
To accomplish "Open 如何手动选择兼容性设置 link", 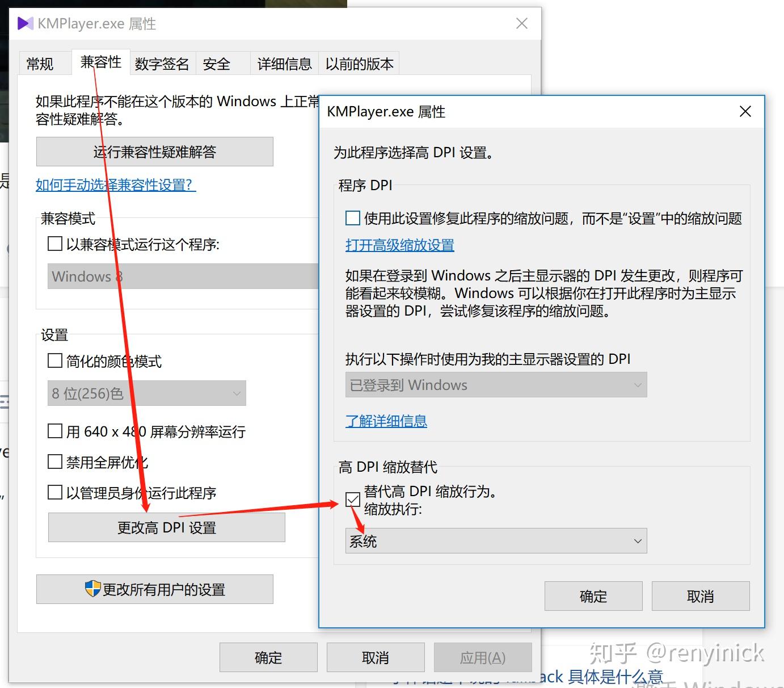I will pyautogui.click(x=116, y=184).
